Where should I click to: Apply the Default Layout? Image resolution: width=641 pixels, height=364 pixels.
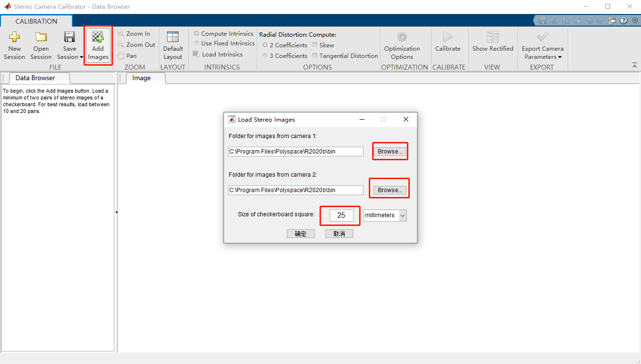coord(173,46)
